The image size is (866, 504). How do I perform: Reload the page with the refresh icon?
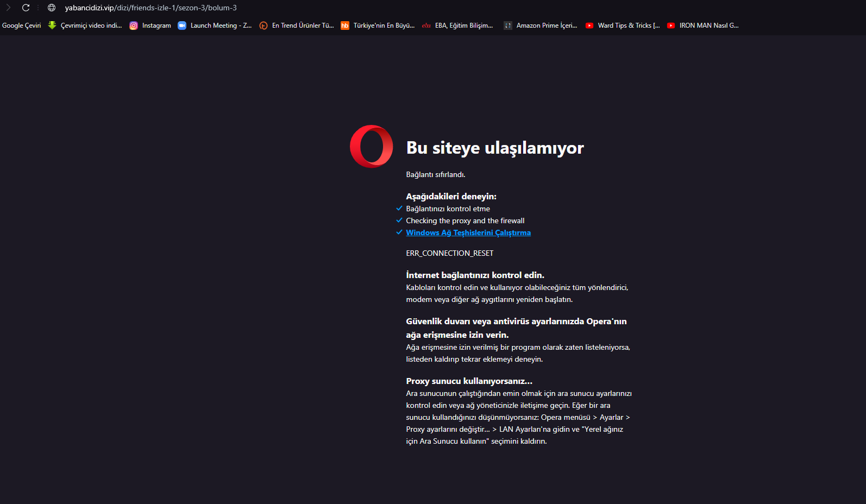pyautogui.click(x=26, y=8)
